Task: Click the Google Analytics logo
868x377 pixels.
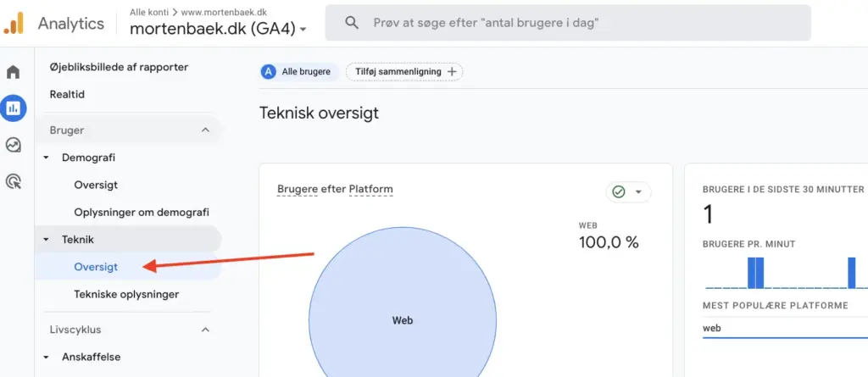Action: click(14, 23)
